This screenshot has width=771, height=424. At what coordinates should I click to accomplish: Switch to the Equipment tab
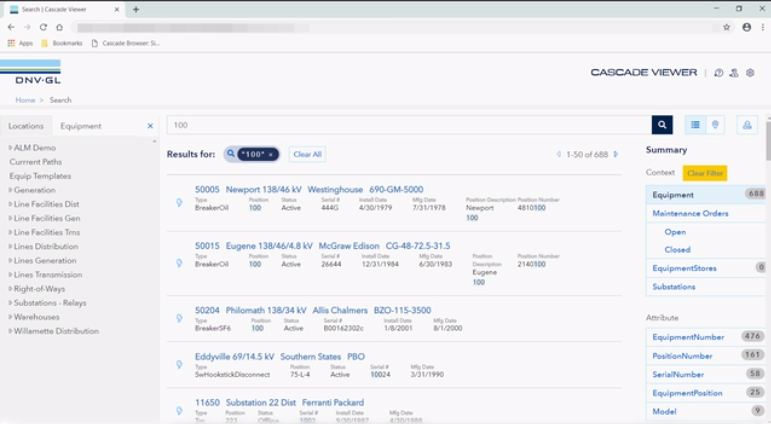(81, 126)
